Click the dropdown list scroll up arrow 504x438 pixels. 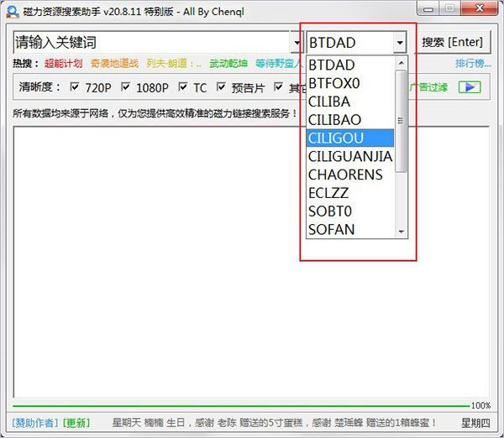[x=401, y=63]
